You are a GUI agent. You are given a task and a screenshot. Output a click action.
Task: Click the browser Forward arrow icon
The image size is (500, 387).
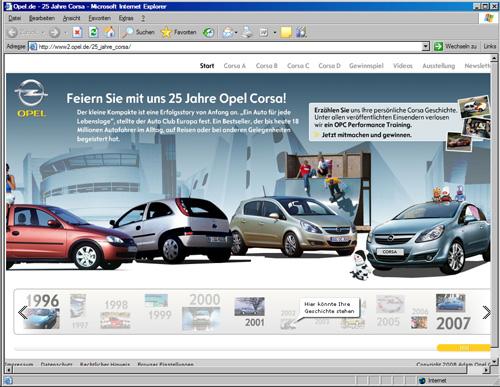click(x=54, y=32)
